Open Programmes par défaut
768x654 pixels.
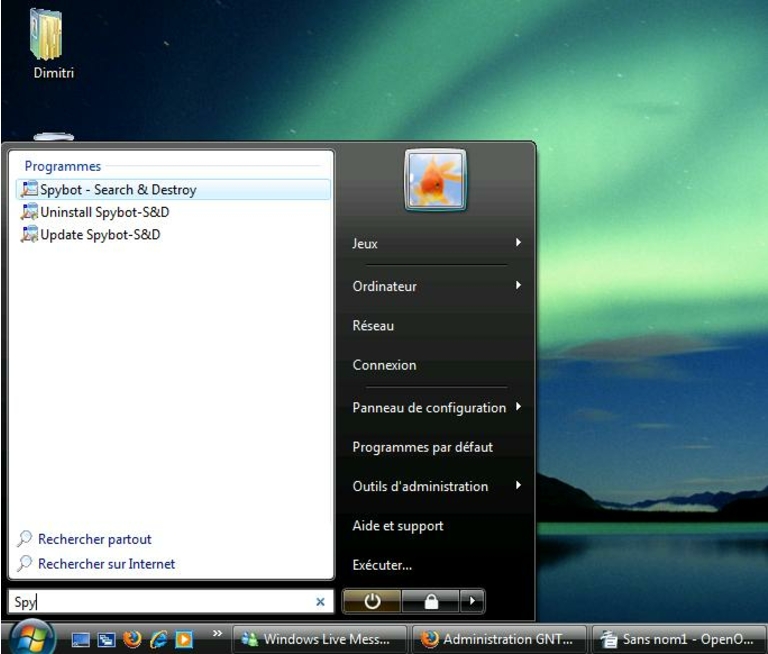422,447
